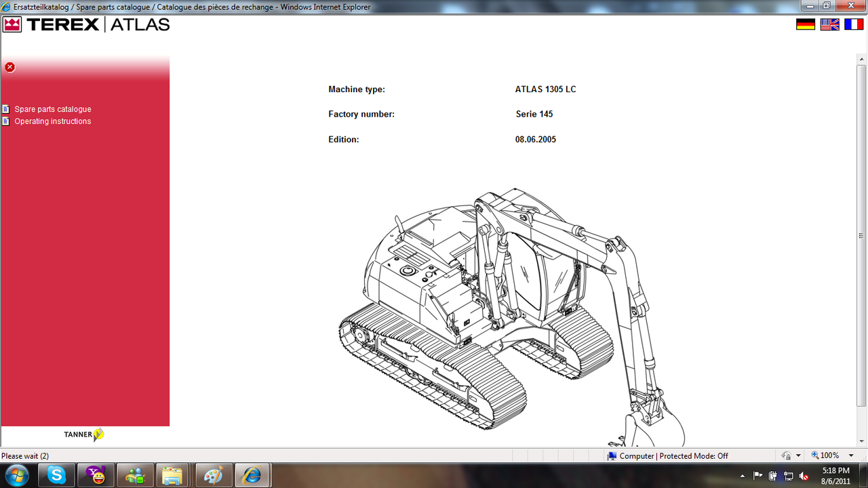Image resolution: width=868 pixels, height=488 pixels.
Task: Click the muted volume tray icon
Action: [x=804, y=476]
